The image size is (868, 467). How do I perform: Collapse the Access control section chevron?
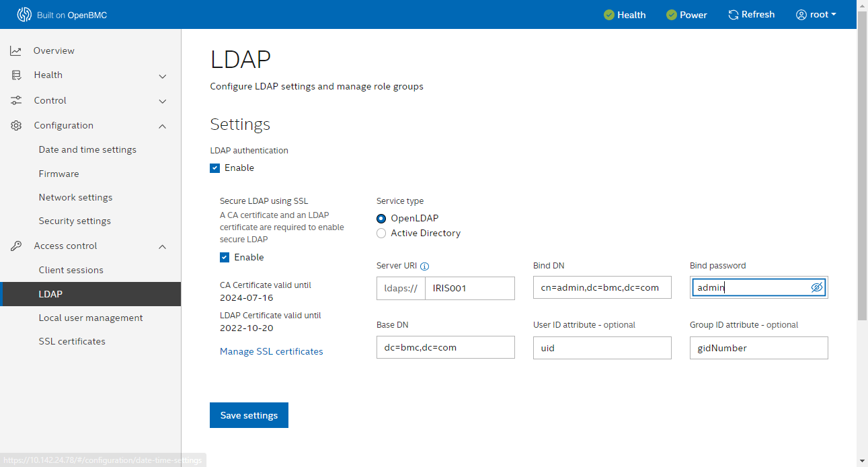coord(163,247)
